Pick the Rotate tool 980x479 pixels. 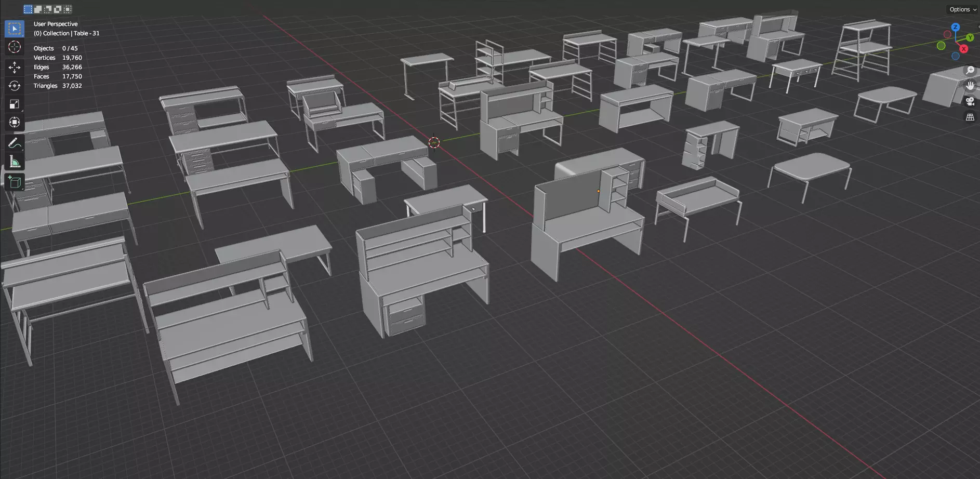coord(15,86)
